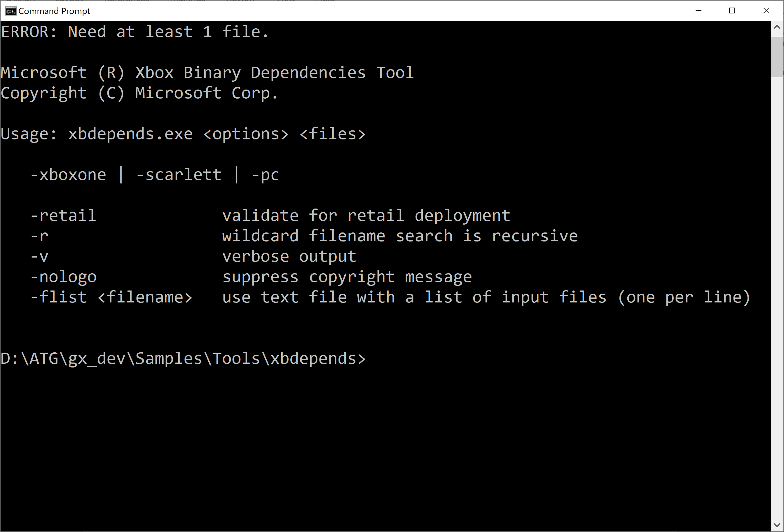This screenshot has height=532, width=784.
Task: Close the Command Prompt window
Action: coord(766,11)
